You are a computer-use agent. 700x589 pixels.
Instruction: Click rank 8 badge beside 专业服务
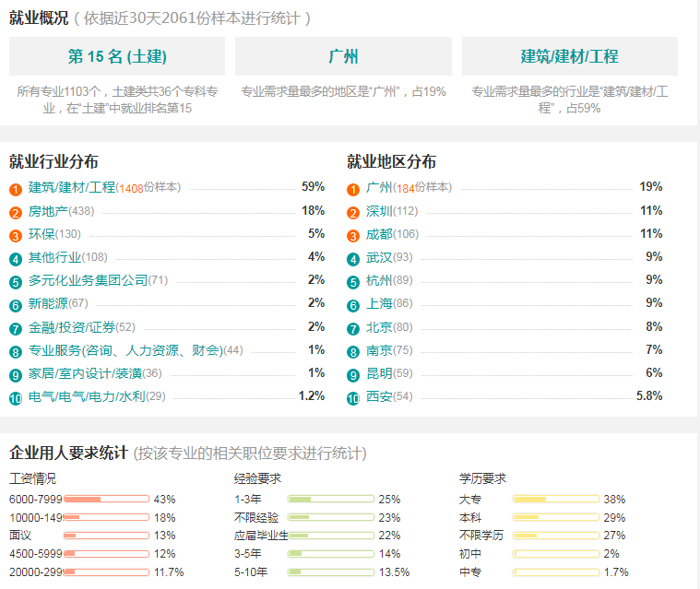16,352
